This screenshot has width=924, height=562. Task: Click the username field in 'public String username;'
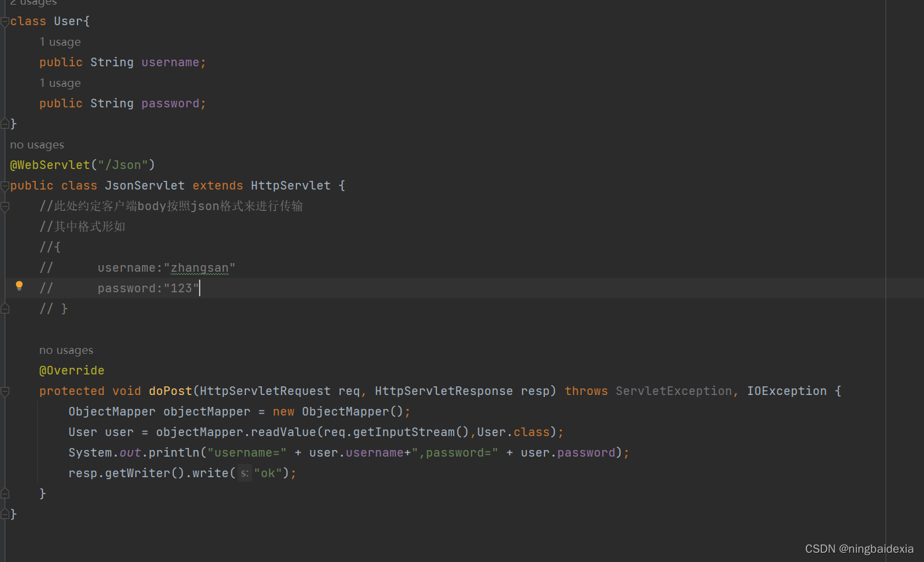point(170,62)
